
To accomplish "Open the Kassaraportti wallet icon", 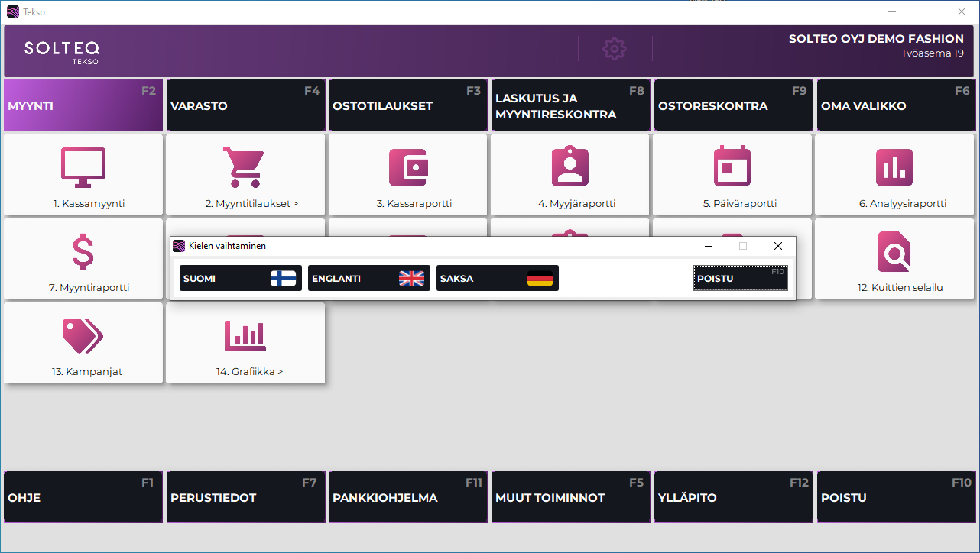I will click(407, 167).
